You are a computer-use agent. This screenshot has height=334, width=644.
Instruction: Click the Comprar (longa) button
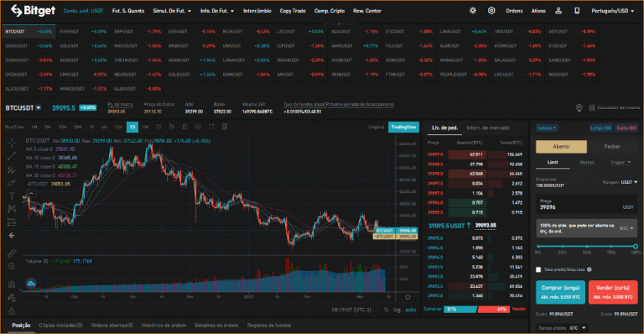(x=560, y=292)
